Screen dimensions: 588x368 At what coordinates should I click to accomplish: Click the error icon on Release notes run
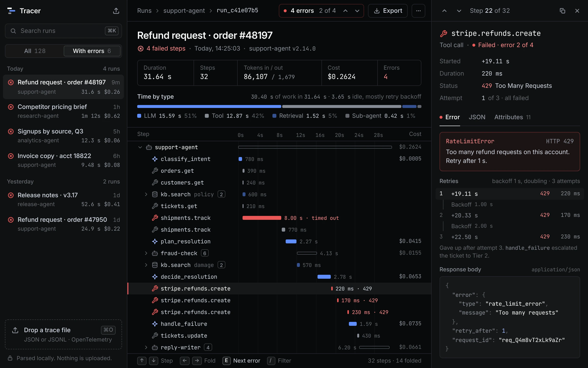(x=11, y=195)
